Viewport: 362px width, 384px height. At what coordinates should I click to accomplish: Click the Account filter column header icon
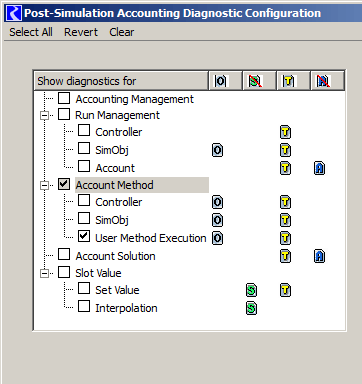click(x=323, y=81)
